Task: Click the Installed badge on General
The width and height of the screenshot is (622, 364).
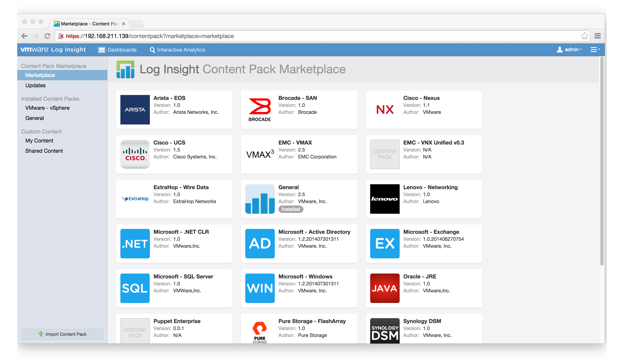Action: pyautogui.click(x=291, y=209)
